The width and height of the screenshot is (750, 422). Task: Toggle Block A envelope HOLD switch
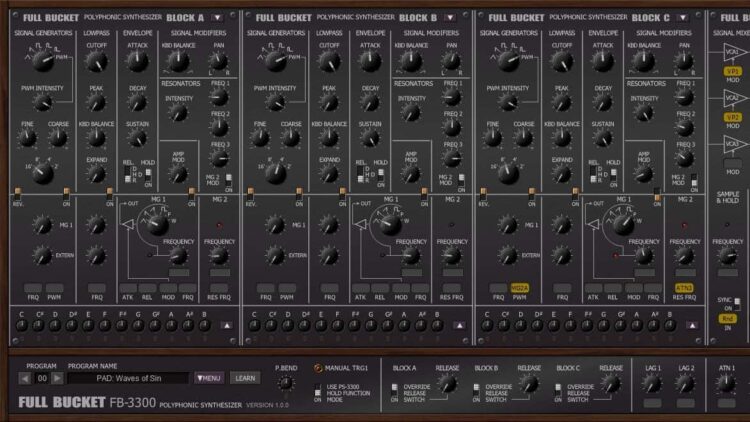pos(148,174)
